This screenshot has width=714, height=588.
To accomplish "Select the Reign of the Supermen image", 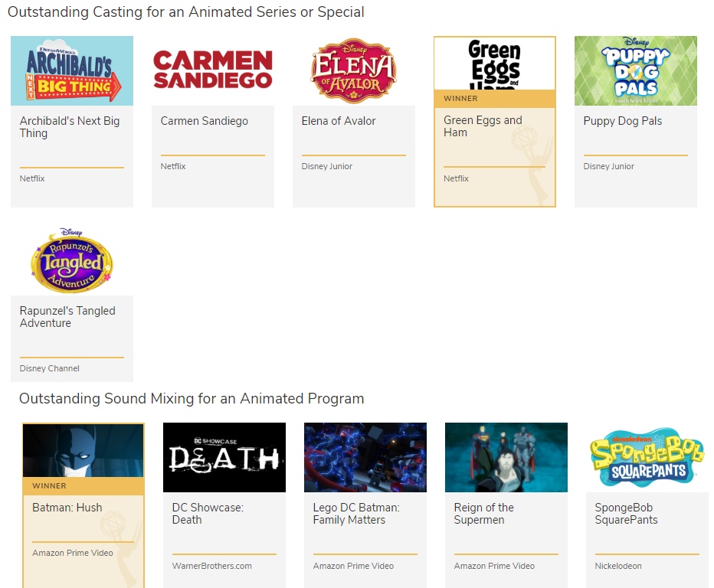I will (x=506, y=458).
